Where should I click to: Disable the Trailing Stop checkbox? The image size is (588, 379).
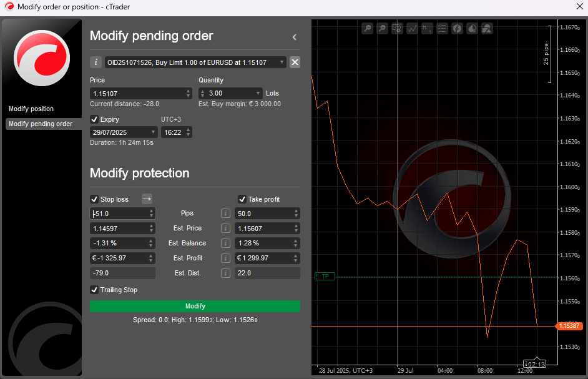pos(94,290)
